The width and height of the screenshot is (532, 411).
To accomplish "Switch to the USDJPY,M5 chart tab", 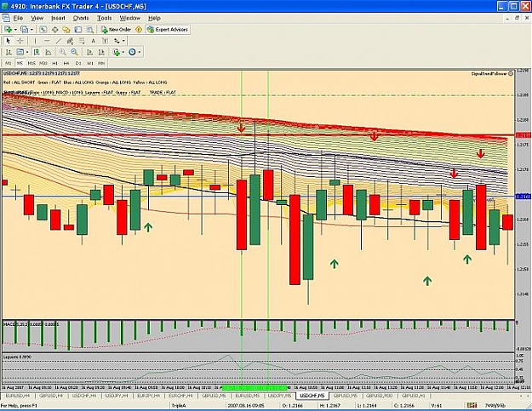I will pyautogui.click(x=279, y=396).
